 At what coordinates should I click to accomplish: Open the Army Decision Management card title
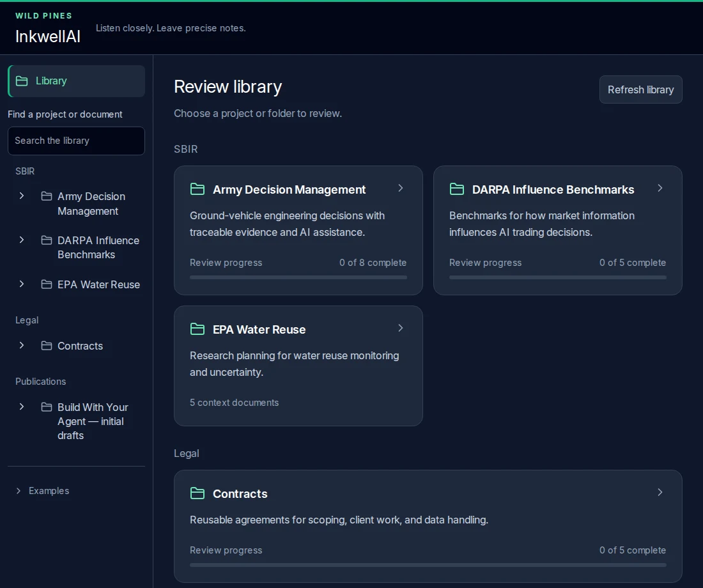(289, 190)
